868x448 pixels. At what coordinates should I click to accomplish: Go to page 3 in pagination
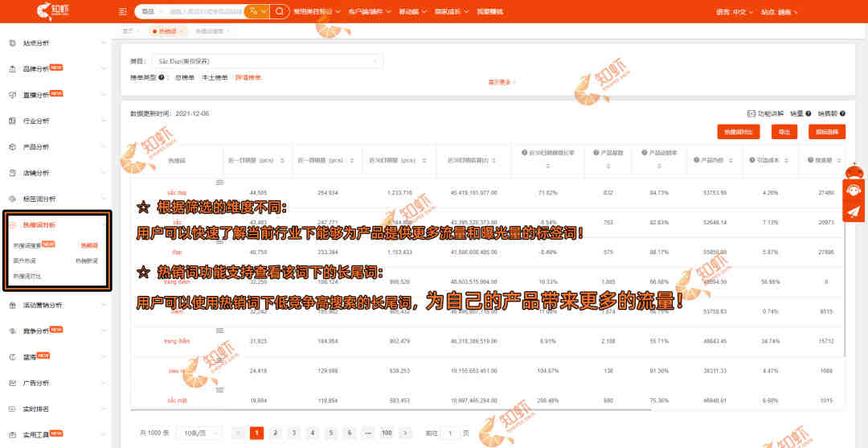coord(293,433)
